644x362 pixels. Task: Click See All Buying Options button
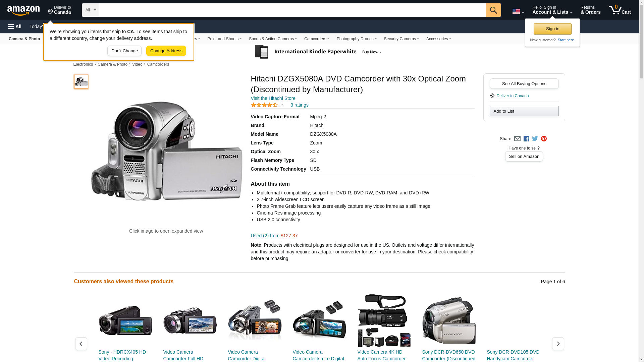524,83
